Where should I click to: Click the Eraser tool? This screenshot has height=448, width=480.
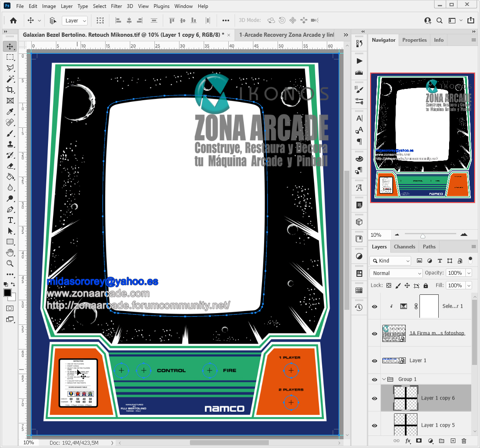click(10, 166)
